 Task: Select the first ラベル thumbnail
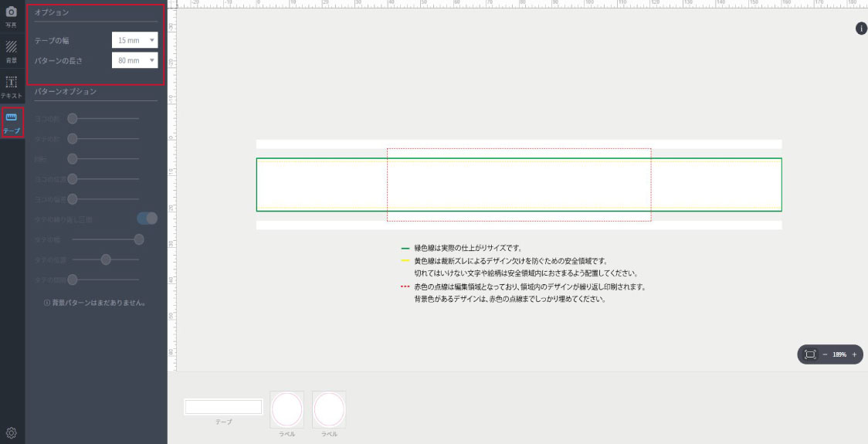point(287,409)
